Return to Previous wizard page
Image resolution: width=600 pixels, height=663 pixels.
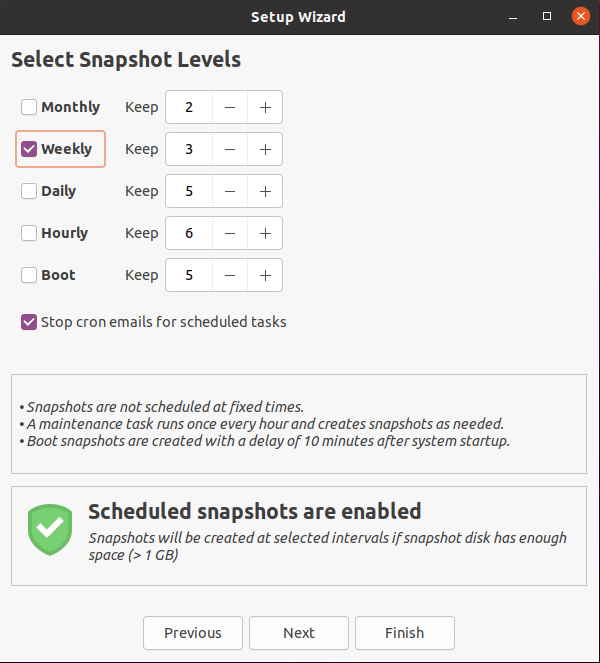[193, 633]
